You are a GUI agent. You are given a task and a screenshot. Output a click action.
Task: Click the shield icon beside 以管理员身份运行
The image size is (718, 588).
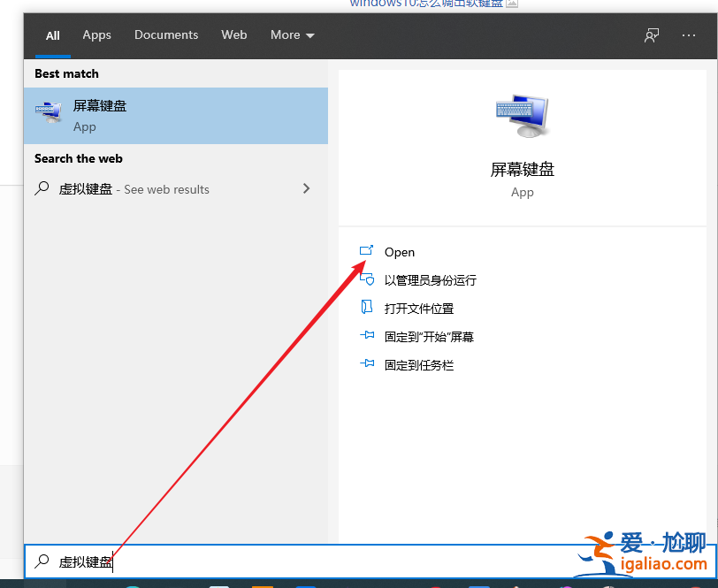(x=367, y=280)
